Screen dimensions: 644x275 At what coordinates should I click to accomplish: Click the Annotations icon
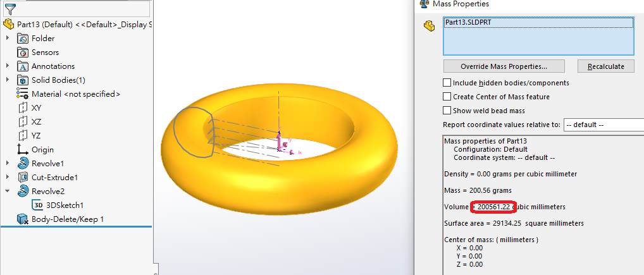click(22, 66)
